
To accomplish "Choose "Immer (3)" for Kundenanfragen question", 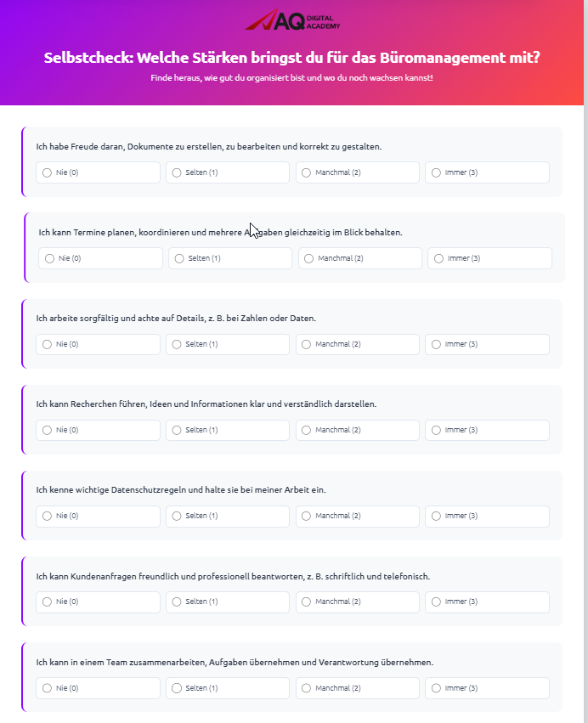I will [x=436, y=602].
